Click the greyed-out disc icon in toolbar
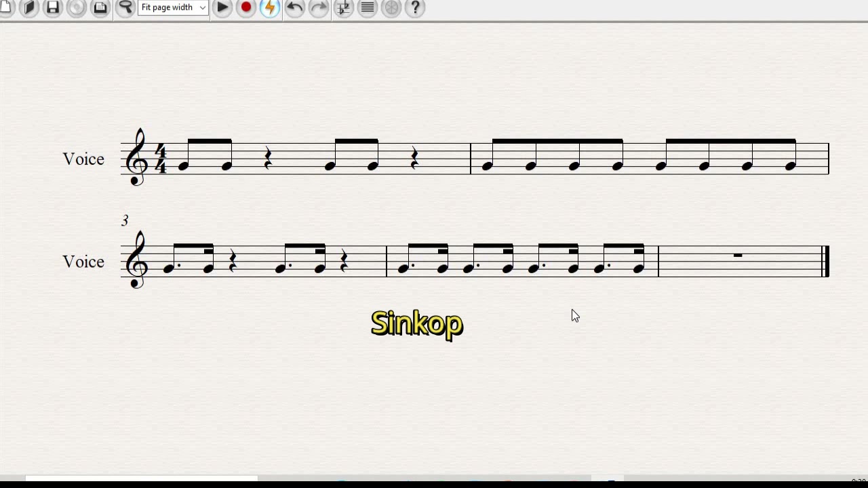The width and height of the screenshot is (868, 488). coord(77,7)
